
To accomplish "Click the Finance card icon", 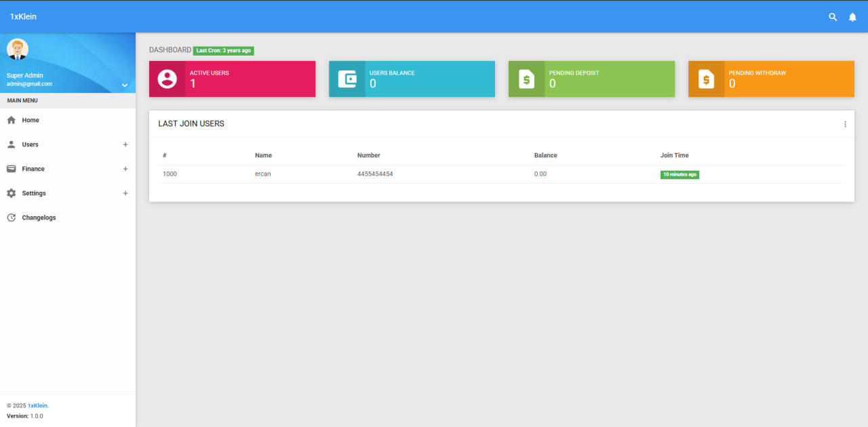I will tap(11, 169).
